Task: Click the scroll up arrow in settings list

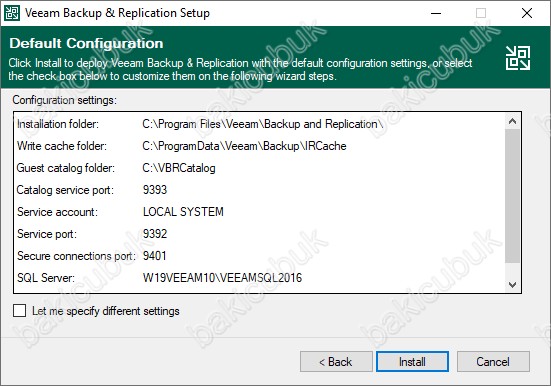Action: coord(512,121)
